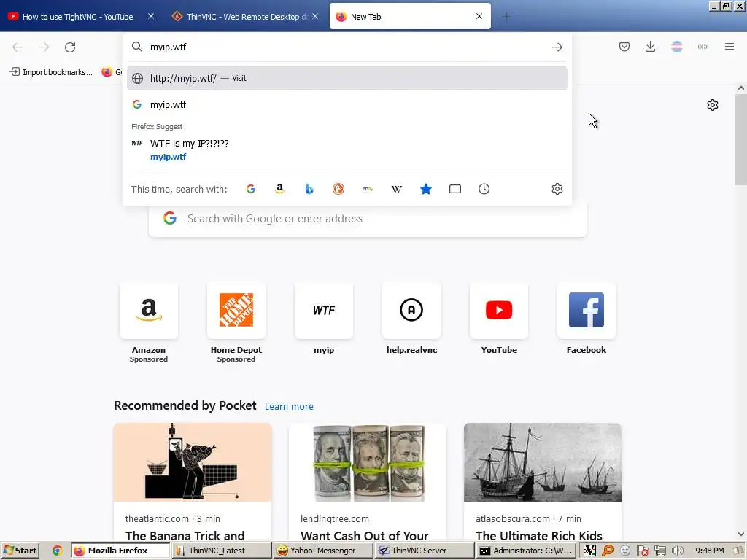Close the ThinVNC tab

coord(315,17)
